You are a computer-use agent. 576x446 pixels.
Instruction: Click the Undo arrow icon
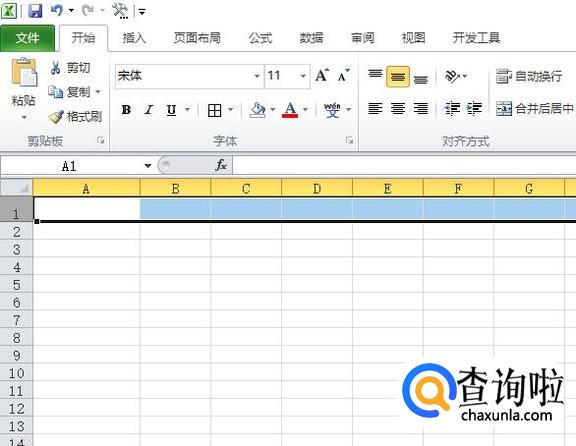click(57, 10)
